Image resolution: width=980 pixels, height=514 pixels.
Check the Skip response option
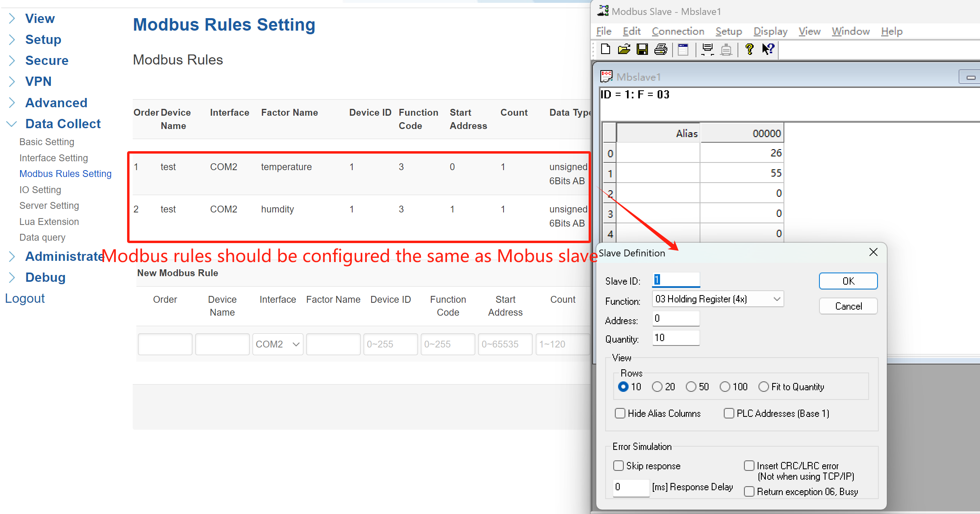point(619,466)
